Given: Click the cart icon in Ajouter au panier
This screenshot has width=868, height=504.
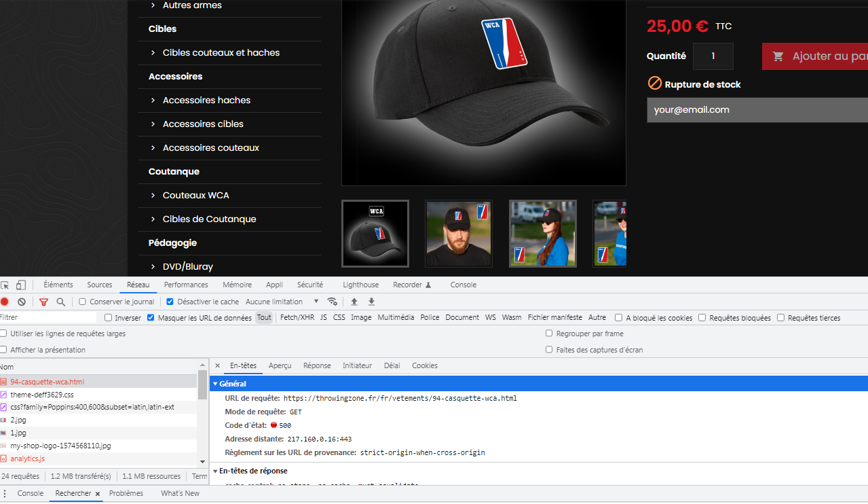Looking at the screenshot, I should [x=778, y=56].
